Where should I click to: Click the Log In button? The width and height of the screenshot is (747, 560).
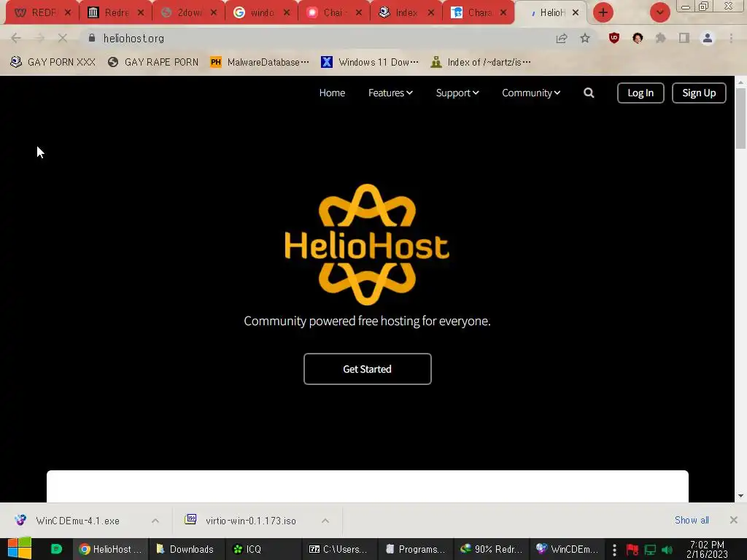tap(640, 93)
